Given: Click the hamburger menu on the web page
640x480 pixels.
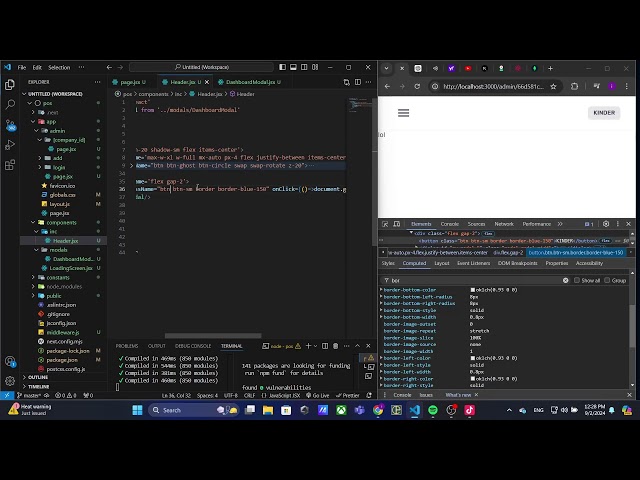Looking at the screenshot, I should click(x=403, y=113).
